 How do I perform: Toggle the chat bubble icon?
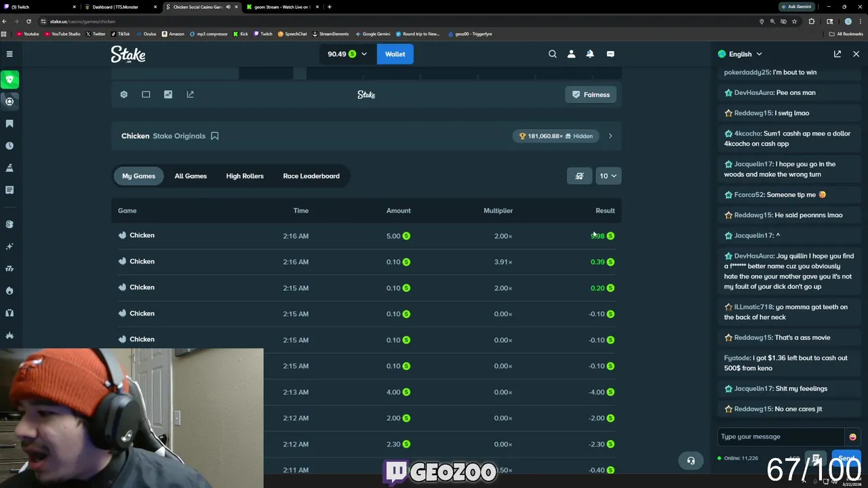(x=610, y=54)
